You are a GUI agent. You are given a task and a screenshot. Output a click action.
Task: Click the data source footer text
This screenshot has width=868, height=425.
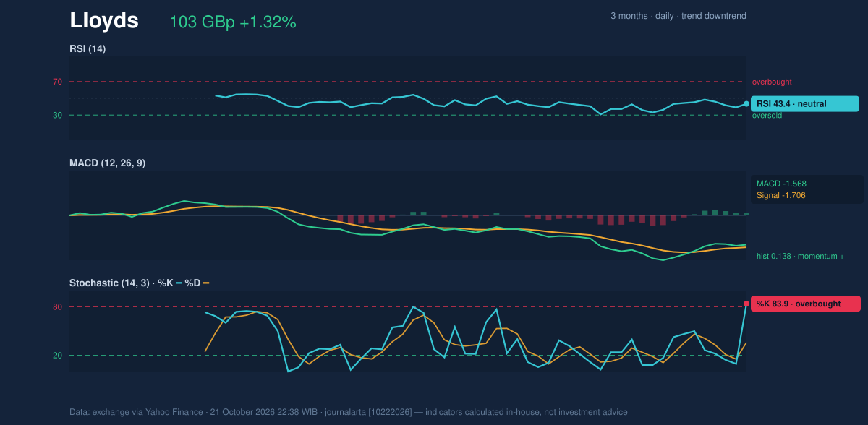click(349, 412)
